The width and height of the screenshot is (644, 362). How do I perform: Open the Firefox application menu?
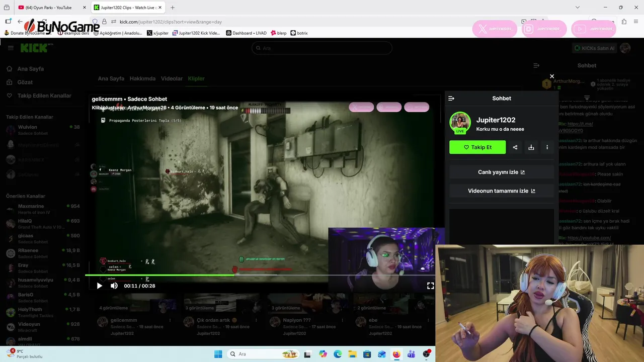click(x=636, y=22)
